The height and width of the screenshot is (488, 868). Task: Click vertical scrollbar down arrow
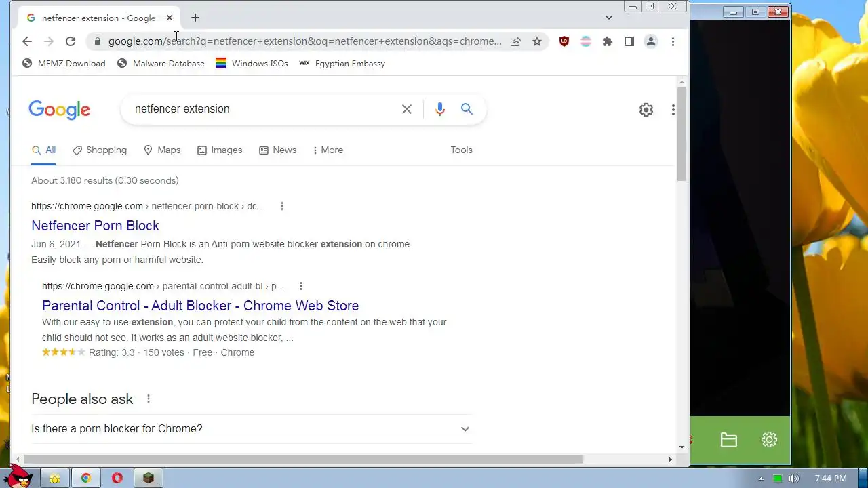pos(682,447)
